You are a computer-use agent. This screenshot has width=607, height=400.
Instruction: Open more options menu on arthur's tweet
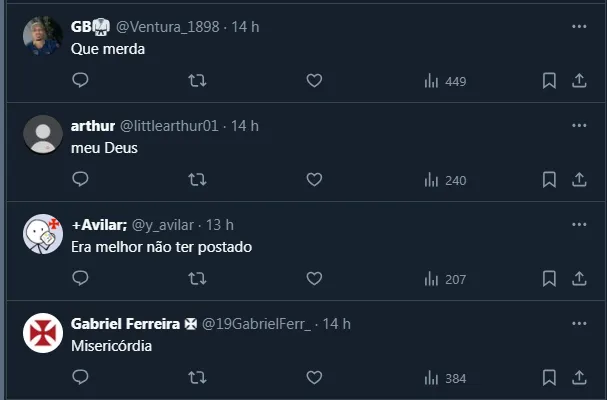[x=579, y=125]
